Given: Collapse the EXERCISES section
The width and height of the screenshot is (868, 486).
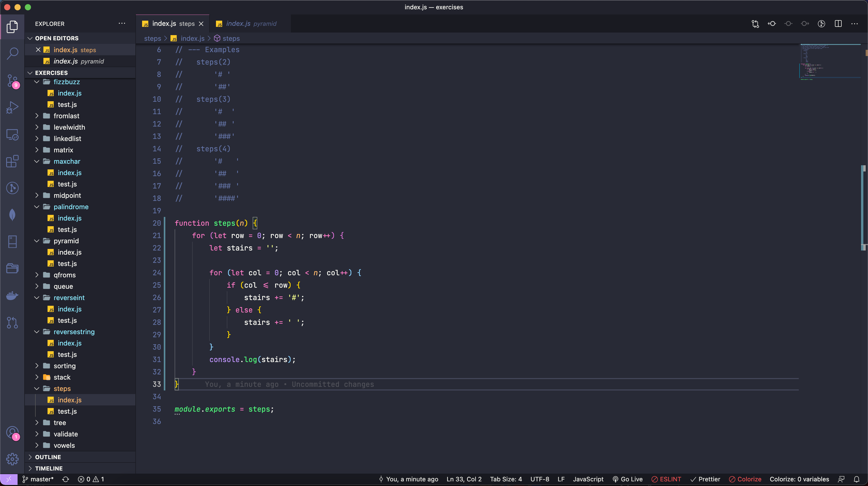Looking at the screenshot, I should [80, 73].
